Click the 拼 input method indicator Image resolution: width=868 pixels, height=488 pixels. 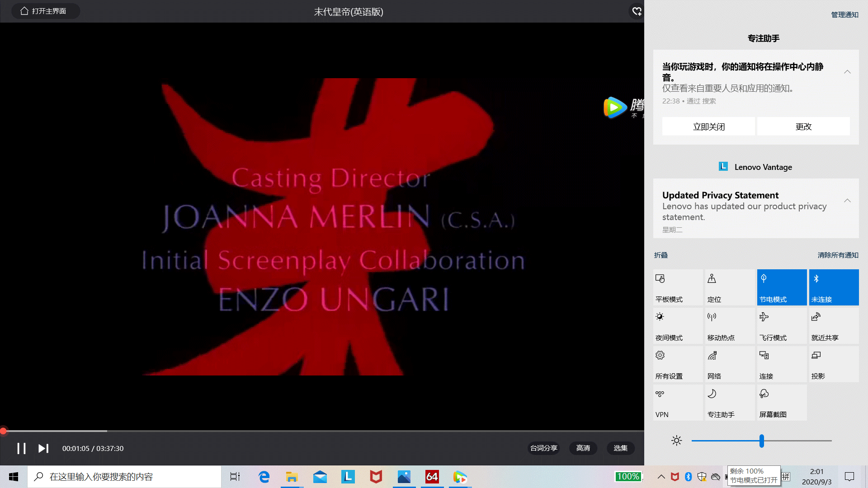(x=786, y=477)
